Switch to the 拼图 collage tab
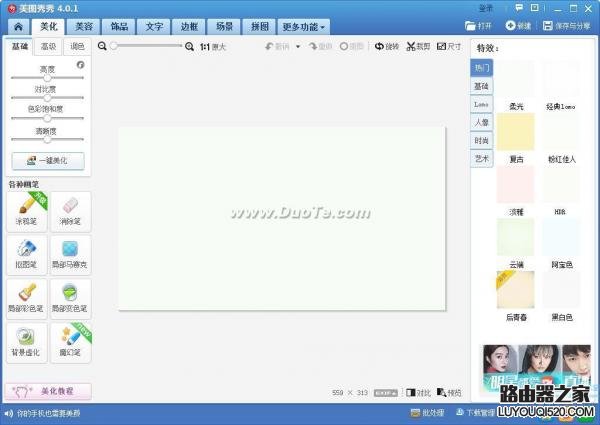This screenshot has width=600, height=425. click(x=259, y=27)
